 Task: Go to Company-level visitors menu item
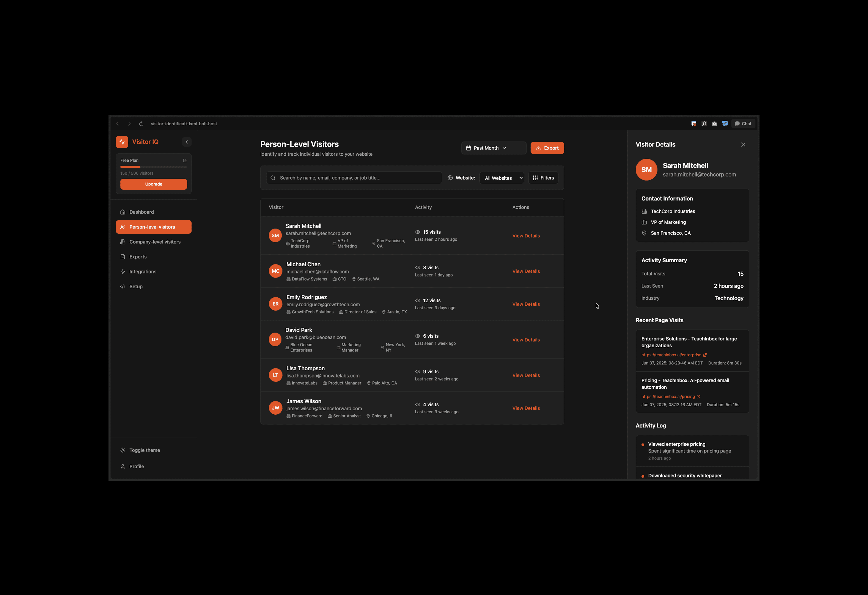click(x=154, y=242)
